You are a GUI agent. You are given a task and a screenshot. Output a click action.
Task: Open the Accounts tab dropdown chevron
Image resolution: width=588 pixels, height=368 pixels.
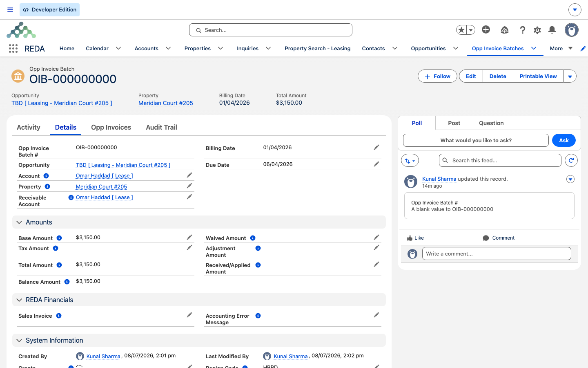(x=168, y=48)
